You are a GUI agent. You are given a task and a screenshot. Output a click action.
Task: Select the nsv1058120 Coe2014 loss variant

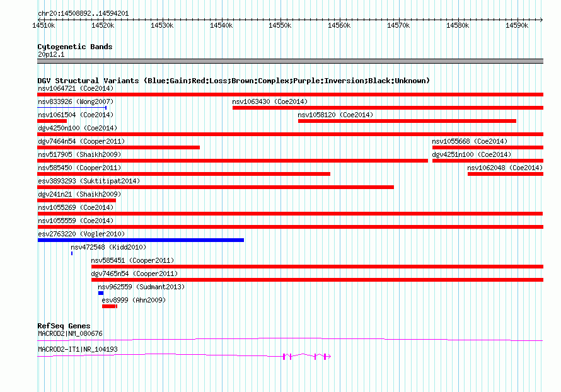(x=407, y=121)
